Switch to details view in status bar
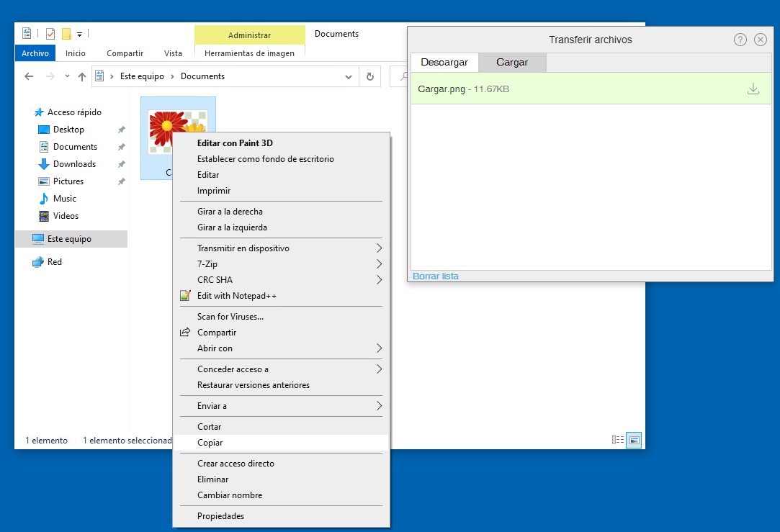The width and height of the screenshot is (780, 532). point(617,440)
